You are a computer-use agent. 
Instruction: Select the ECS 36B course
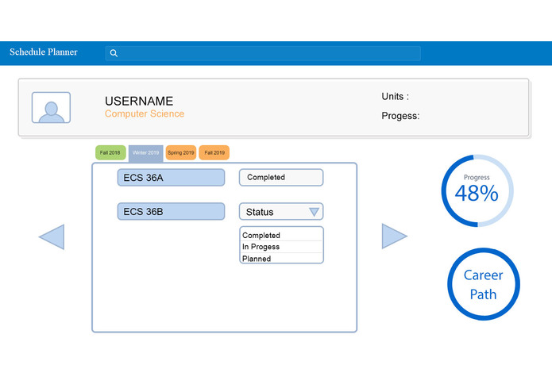[x=171, y=211]
